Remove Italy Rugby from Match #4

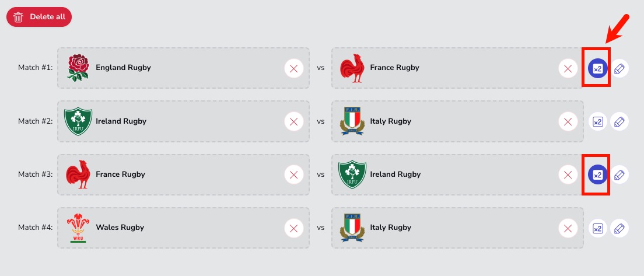click(x=568, y=228)
